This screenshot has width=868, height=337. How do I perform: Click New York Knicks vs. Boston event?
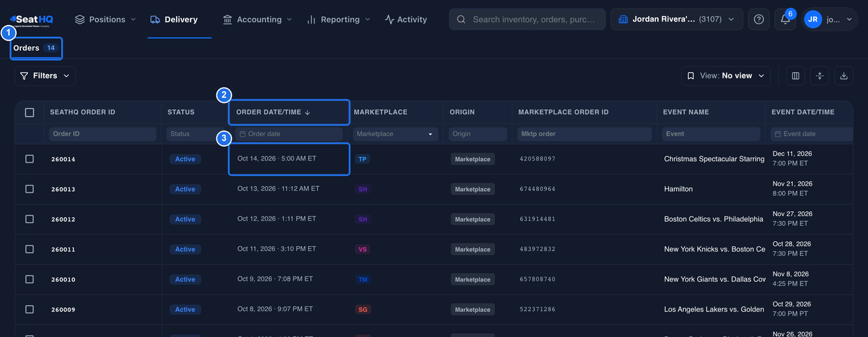pyautogui.click(x=714, y=249)
